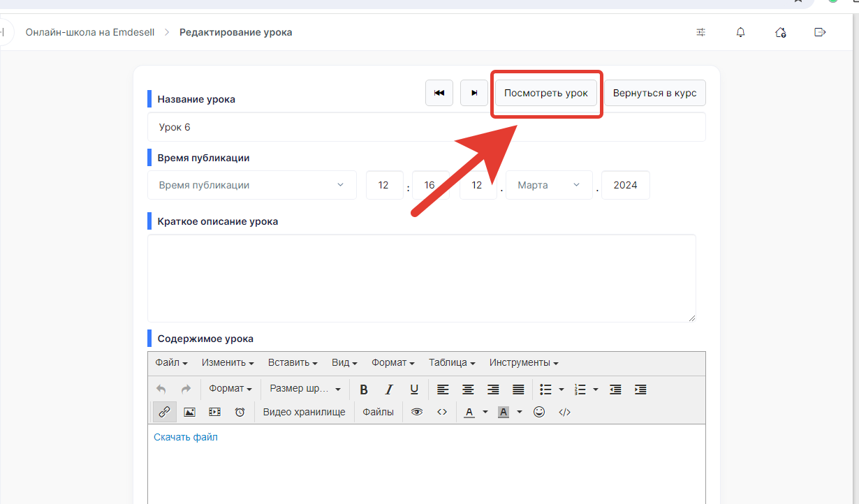Viewport: 859px width, 504px height.
Task: Apply text color with the A icon
Action: (469, 412)
